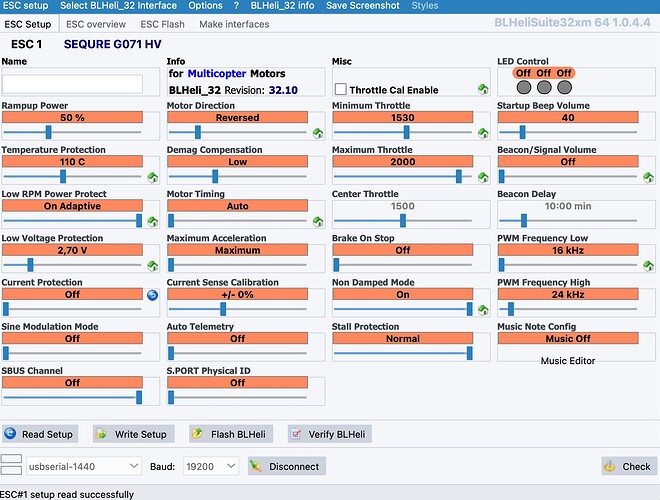The height and width of the screenshot is (500, 660).
Task: Open the Options menu
Action: pos(205,6)
